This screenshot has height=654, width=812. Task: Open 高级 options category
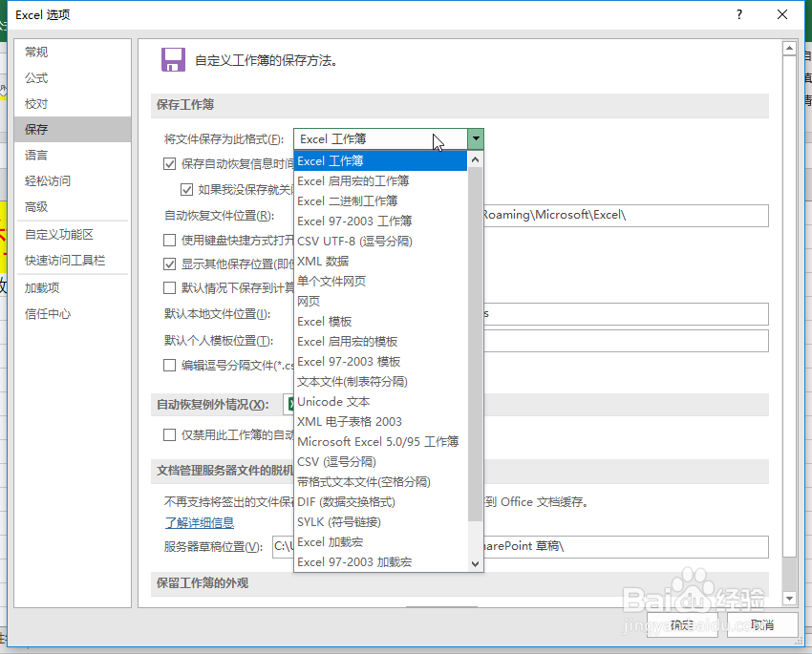[73, 207]
